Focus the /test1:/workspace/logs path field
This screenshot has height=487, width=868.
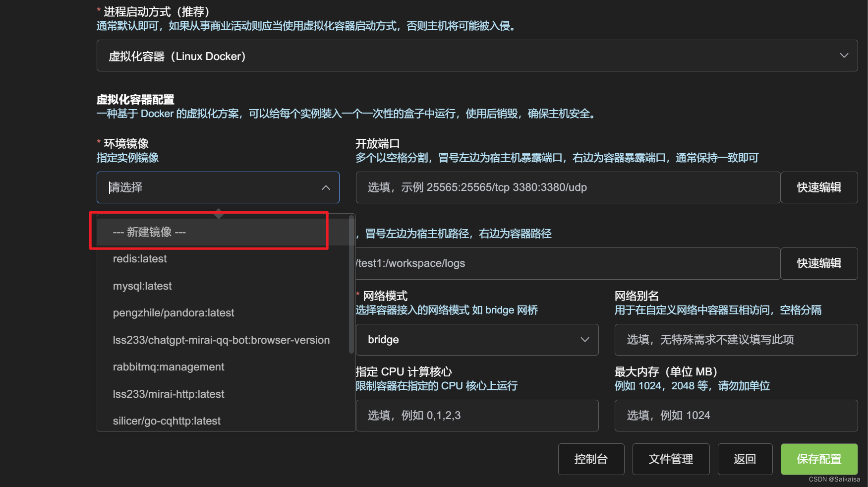pos(568,263)
